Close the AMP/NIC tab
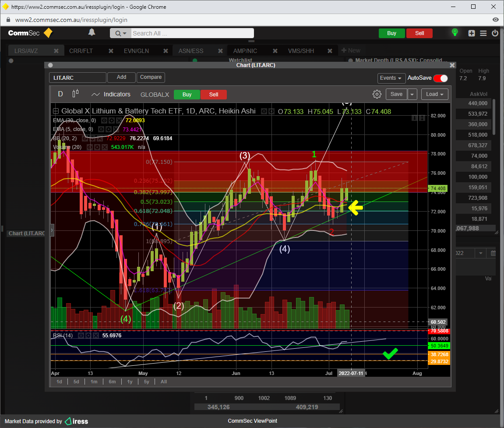This screenshot has width=504, height=428. point(275,51)
